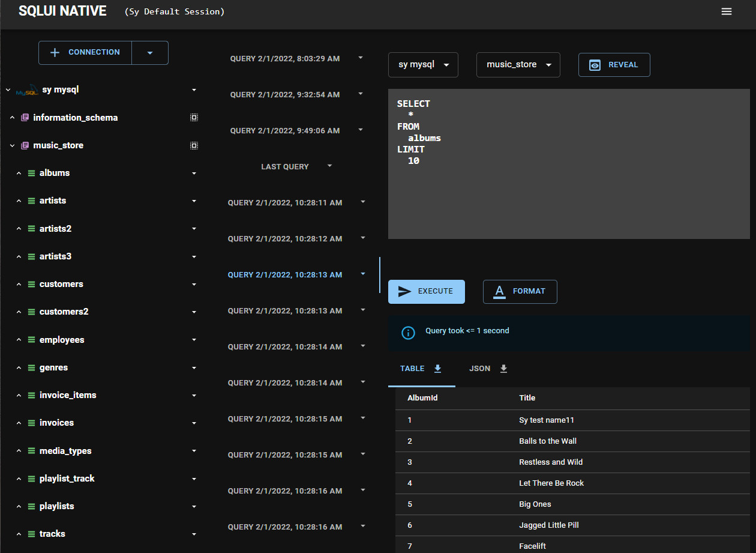Open the music_store database dropdown

518,65
